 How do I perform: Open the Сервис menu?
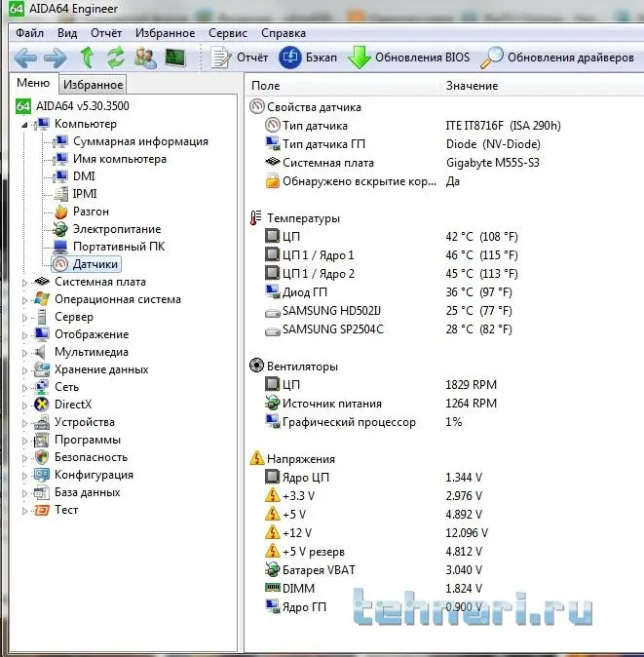tap(227, 33)
